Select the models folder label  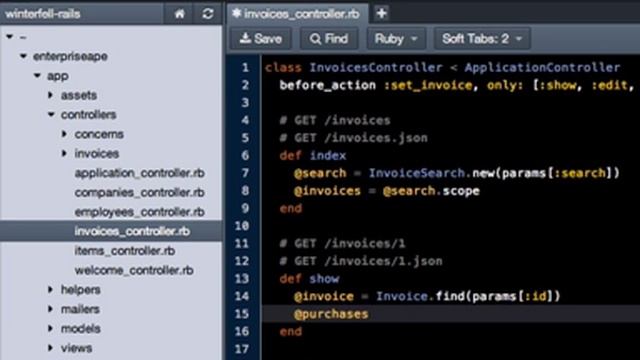click(80, 328)
